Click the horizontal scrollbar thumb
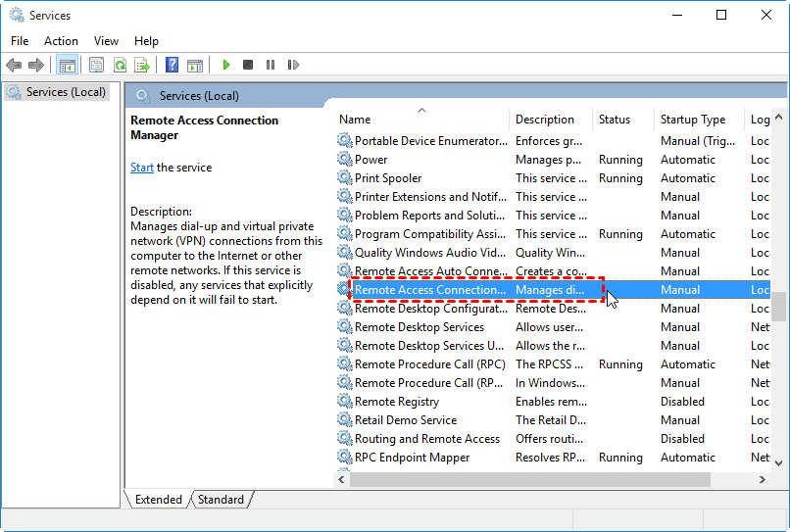Viewport: 790px width, 532px height. click(x=530, y=480)
